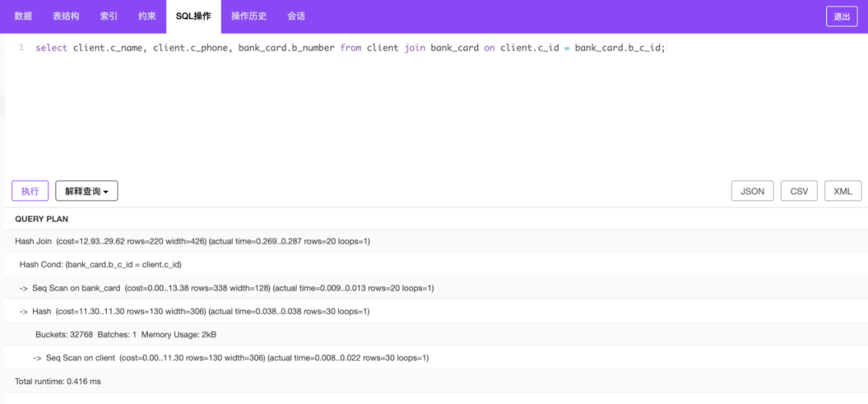Image resolution: width=868 pixels, height=404 pixels.
Task: Click the QUERY PLAN column header
Action: point(42,219)
